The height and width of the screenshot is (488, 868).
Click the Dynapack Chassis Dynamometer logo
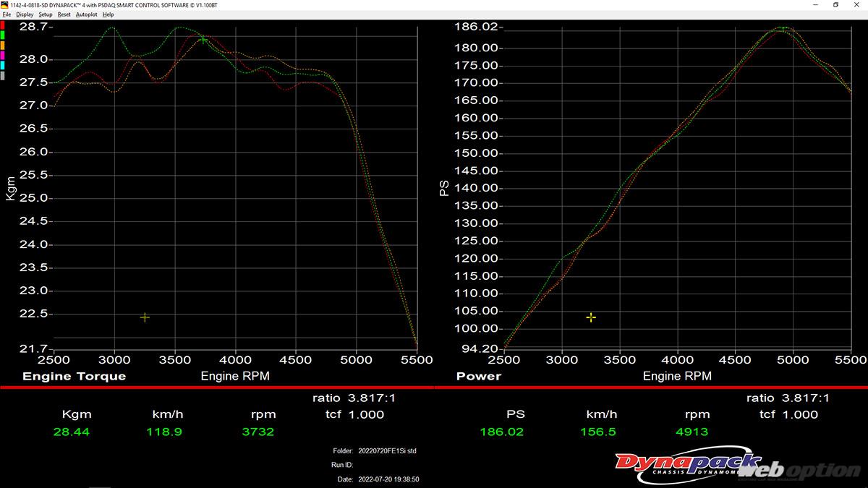coord(687,465)
